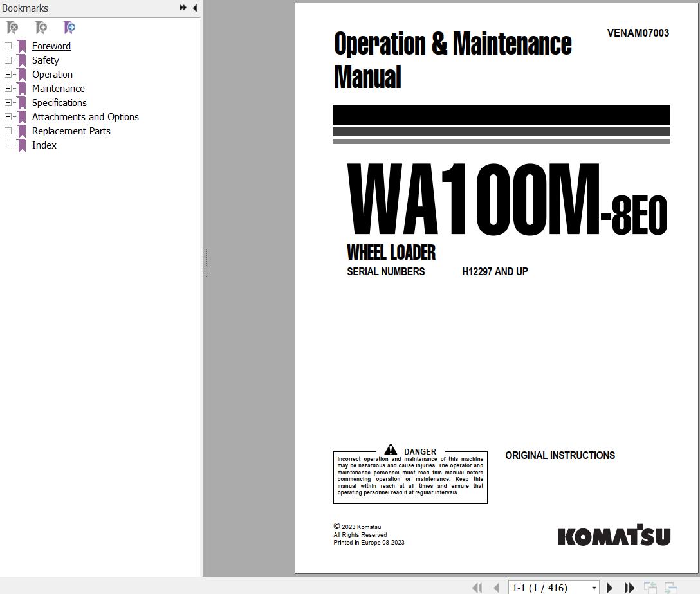Jump to the last page of the document
700x594 pixels.
pyautogui.click(x=629, y=588)
